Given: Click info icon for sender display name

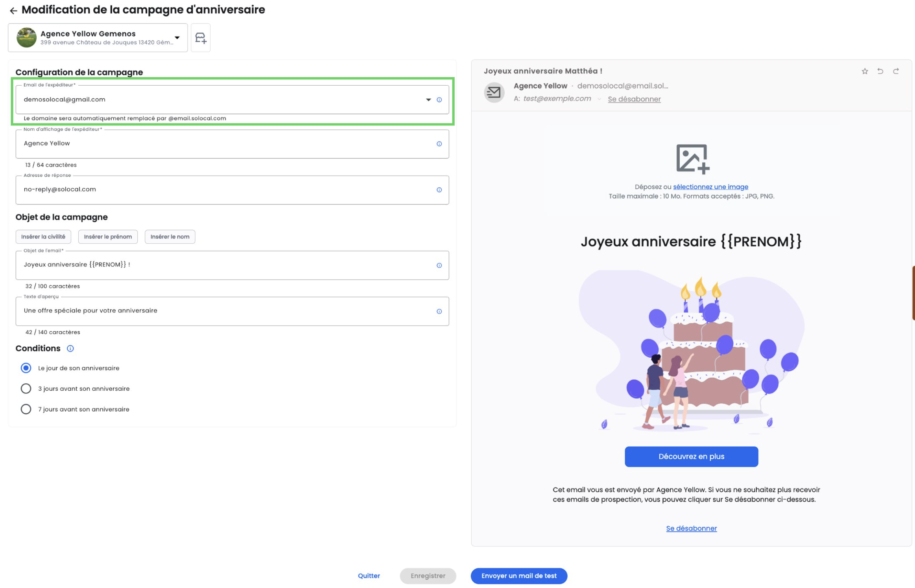Looking at the screenshot, I should (439, 144).
